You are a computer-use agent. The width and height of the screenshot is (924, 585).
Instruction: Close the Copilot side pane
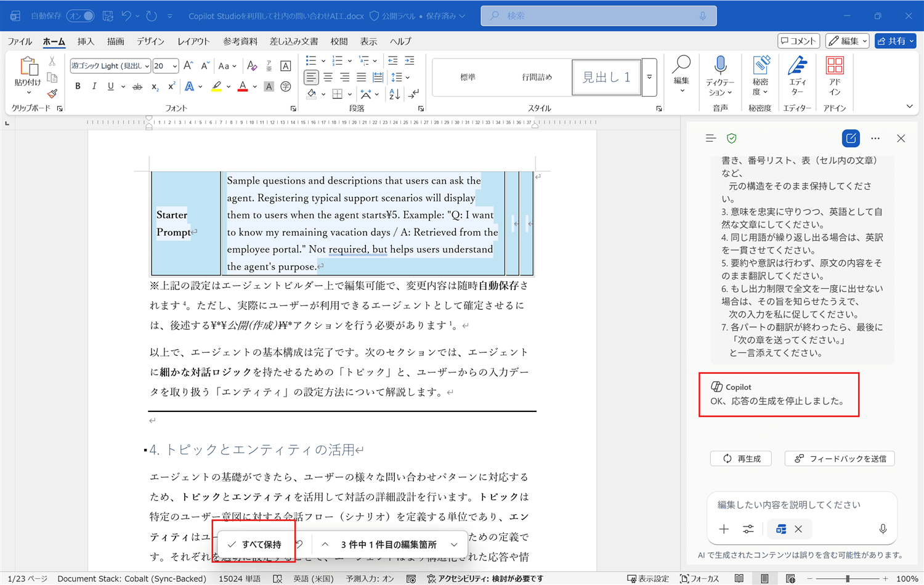[901, 139]
